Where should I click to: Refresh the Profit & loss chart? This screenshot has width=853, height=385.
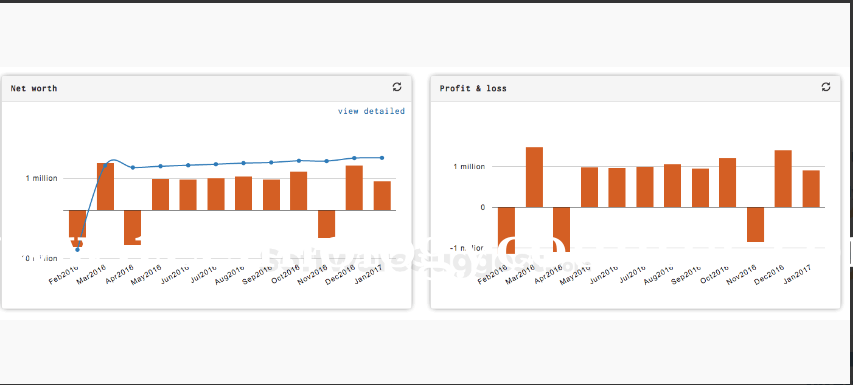click(x=826, y=87)
